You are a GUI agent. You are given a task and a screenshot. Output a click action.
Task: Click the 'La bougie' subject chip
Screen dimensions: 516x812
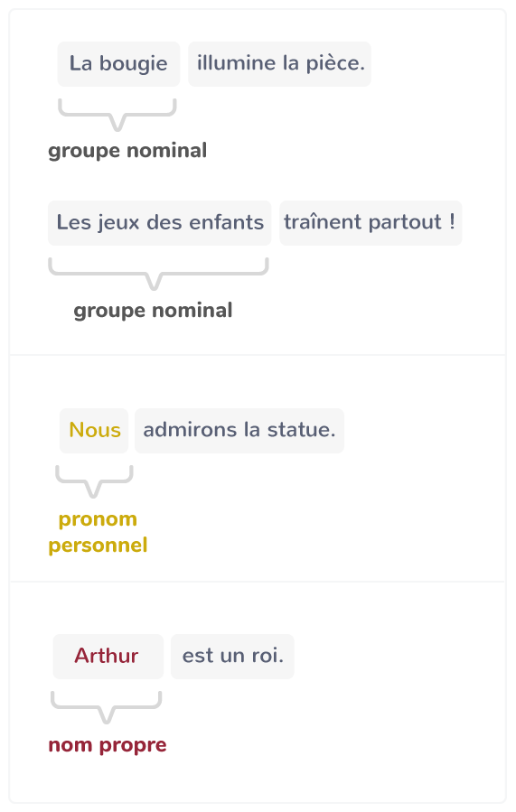click(118, 64)
